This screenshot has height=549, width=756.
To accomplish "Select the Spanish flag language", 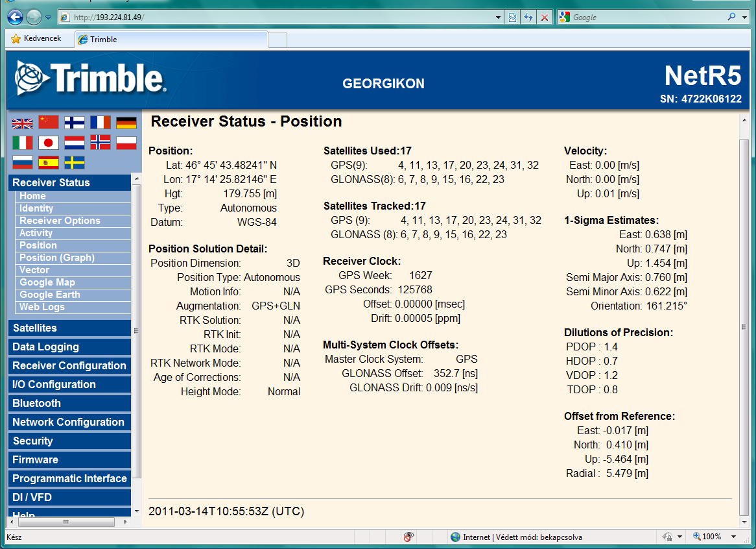I will click(48, 163).
